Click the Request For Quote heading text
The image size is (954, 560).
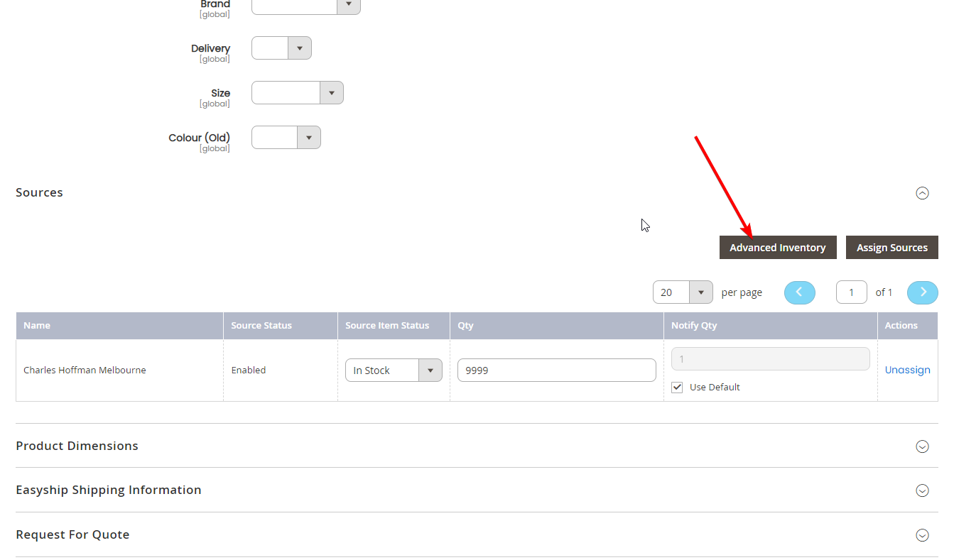pyautogui.click(x=72, y=534)
